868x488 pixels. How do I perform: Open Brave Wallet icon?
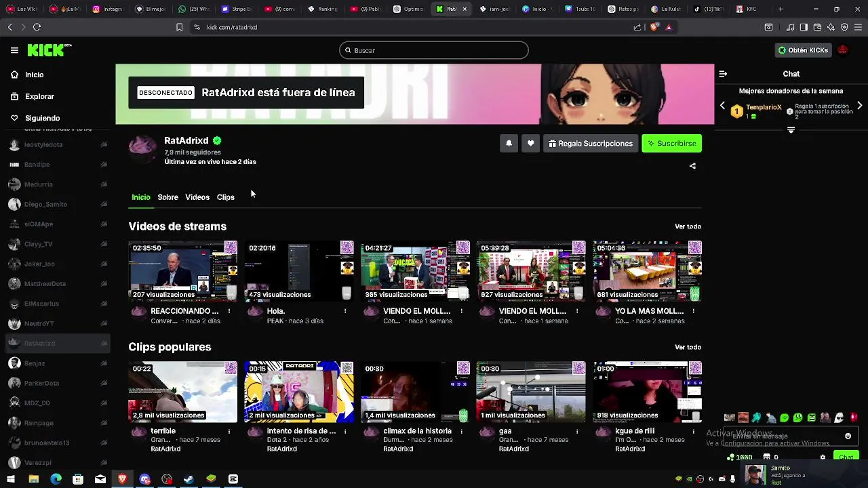(x=817, y=27)
